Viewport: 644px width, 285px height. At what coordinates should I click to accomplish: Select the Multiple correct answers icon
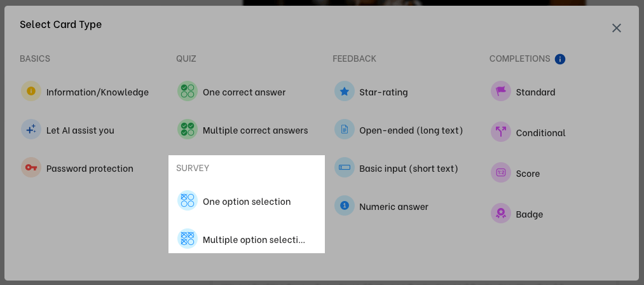tap(188, 130)
